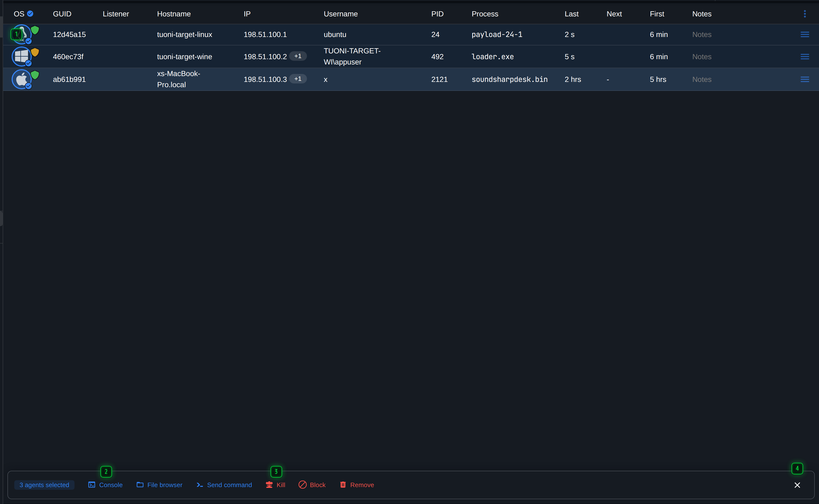Select GUID 12d45a15 cell
Screen dimensions: 819x504
pos(69,34)
